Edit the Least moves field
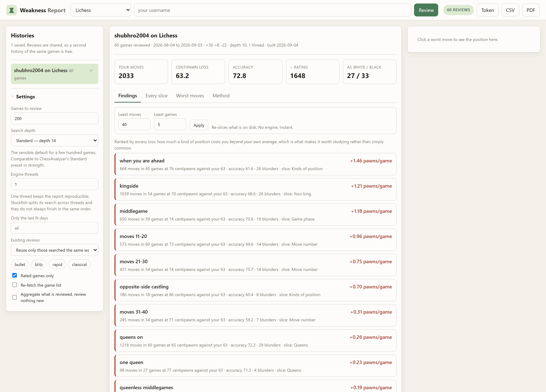The image size is (546, 392). pyautogui.click(x=134, y=124)
